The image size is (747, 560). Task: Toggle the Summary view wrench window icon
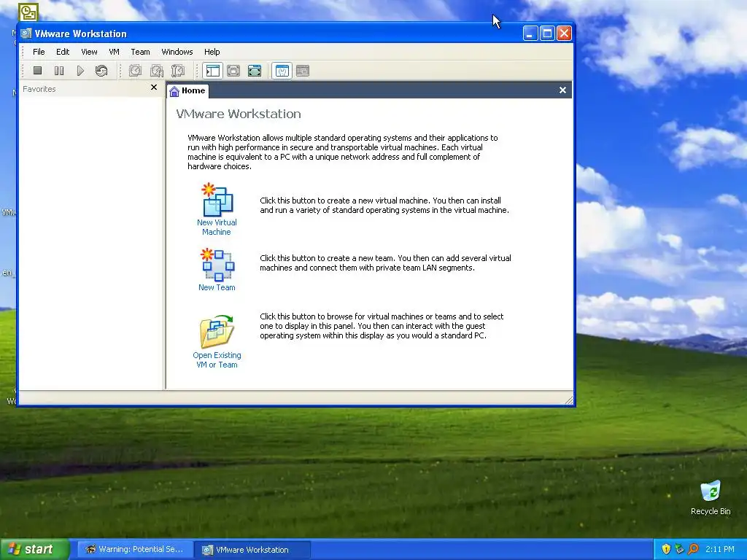tap(282, 71)
